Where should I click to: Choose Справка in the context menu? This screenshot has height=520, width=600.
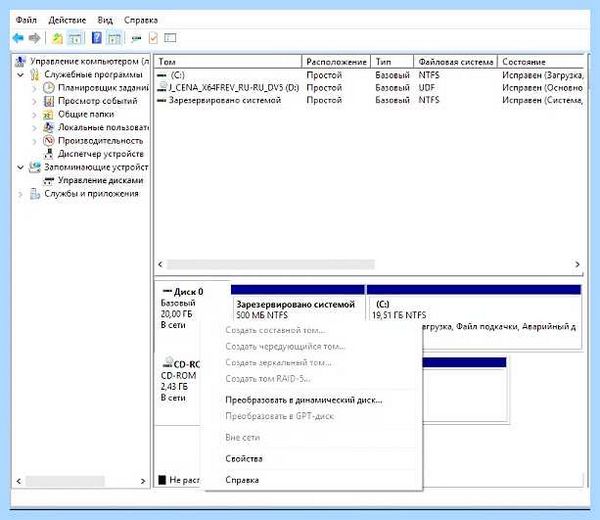point(242,480)
